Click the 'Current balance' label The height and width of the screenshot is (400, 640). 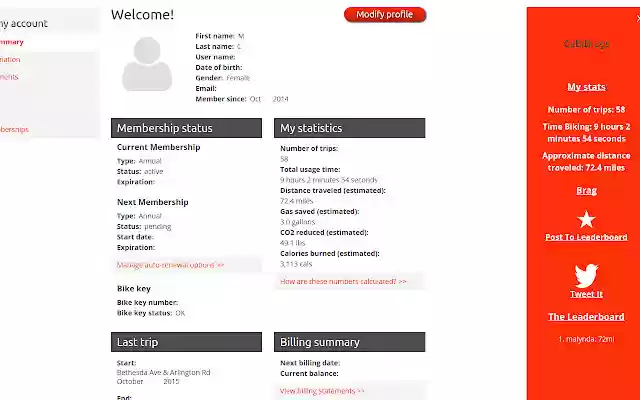pos(309,373)
